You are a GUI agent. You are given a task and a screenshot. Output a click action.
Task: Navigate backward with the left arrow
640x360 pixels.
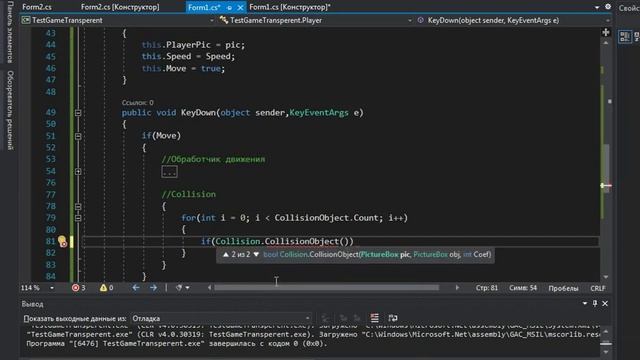[136, 288]
